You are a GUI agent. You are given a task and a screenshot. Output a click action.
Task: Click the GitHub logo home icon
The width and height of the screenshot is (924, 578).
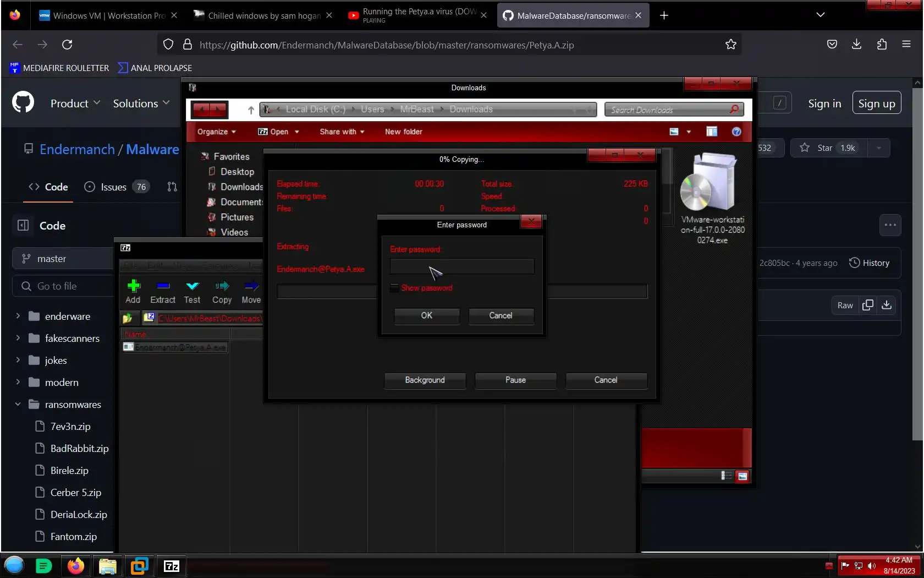(23, 103)
